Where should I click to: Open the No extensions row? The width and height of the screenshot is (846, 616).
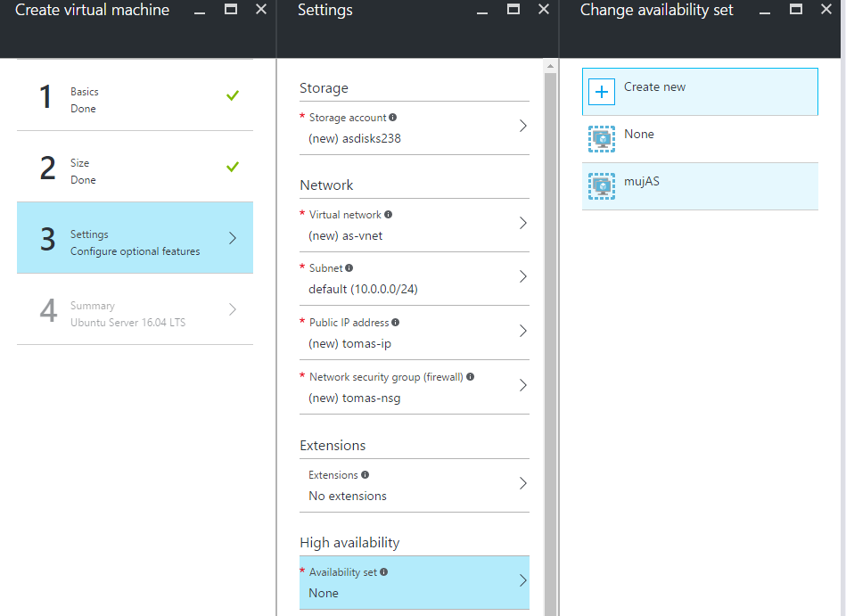415,486
